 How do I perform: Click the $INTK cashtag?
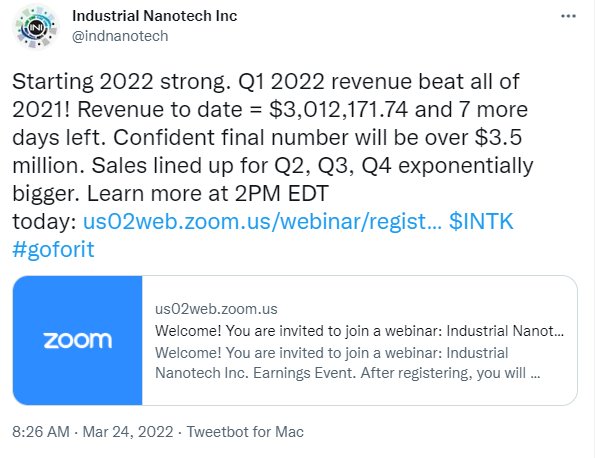tap(481, 221)
